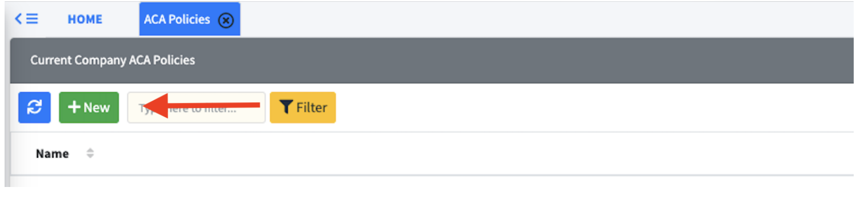The height and width of the screenshot is (207, 868).
Task: Close the ACA Policies tab
Action: [x=226, y=20]
